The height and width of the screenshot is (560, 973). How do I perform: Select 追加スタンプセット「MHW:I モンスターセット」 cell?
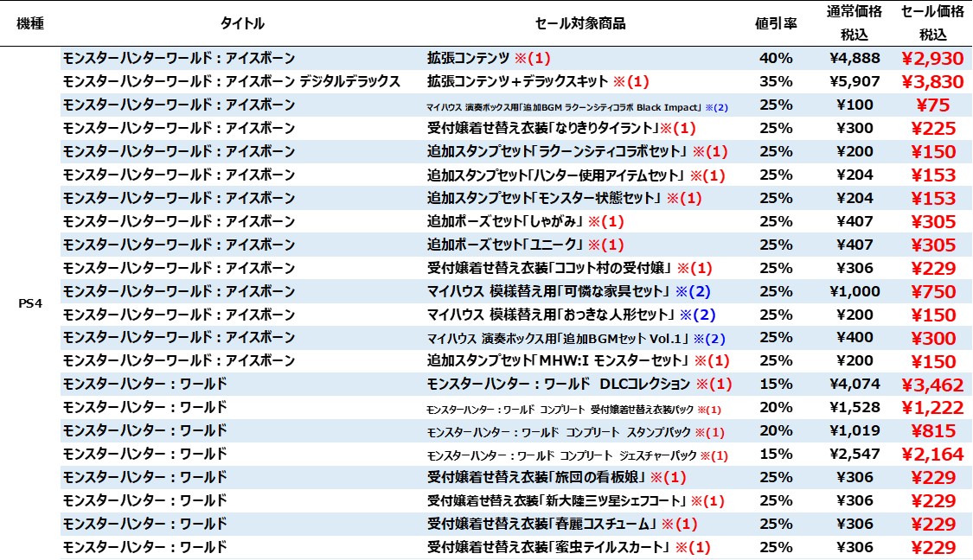click(578, 360)
